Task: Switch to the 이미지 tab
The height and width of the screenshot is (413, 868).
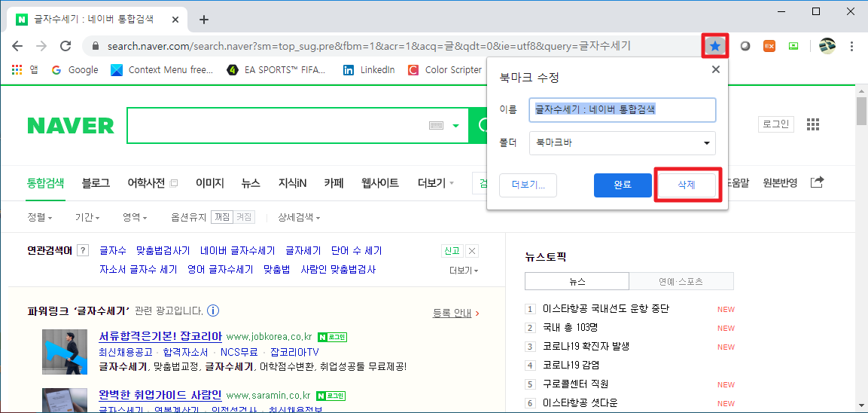Action: [x=210, y=183]
